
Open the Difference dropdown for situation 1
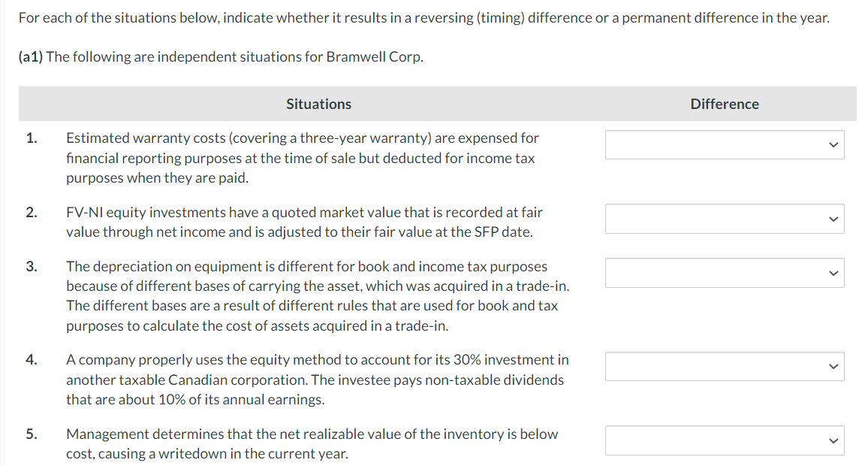724,144
